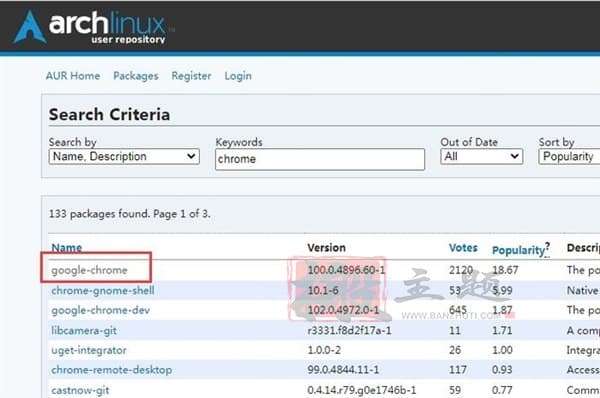The width and height of the screenshot is (600, 398).
Task: Open the Sort by Popularity dropdown
Action: [569, 157]
